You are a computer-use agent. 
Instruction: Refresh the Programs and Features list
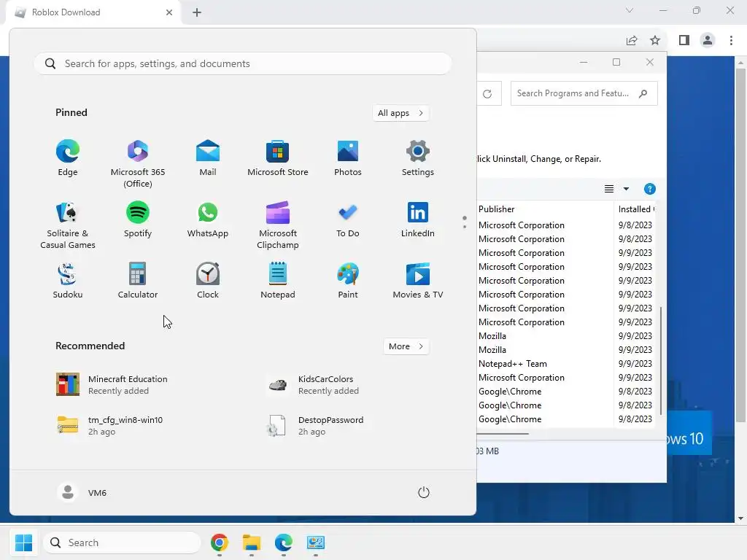(487, 94)
